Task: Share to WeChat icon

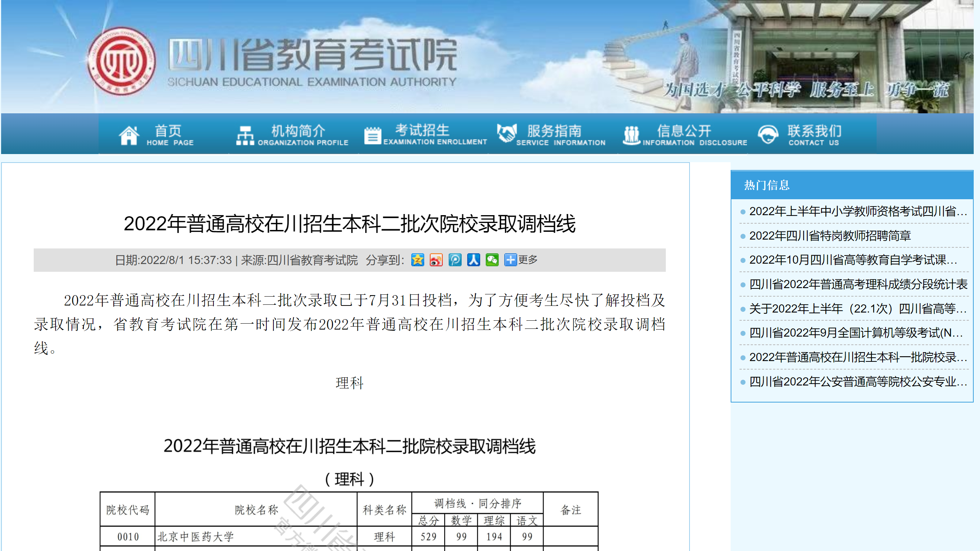Action: (492, 260)
